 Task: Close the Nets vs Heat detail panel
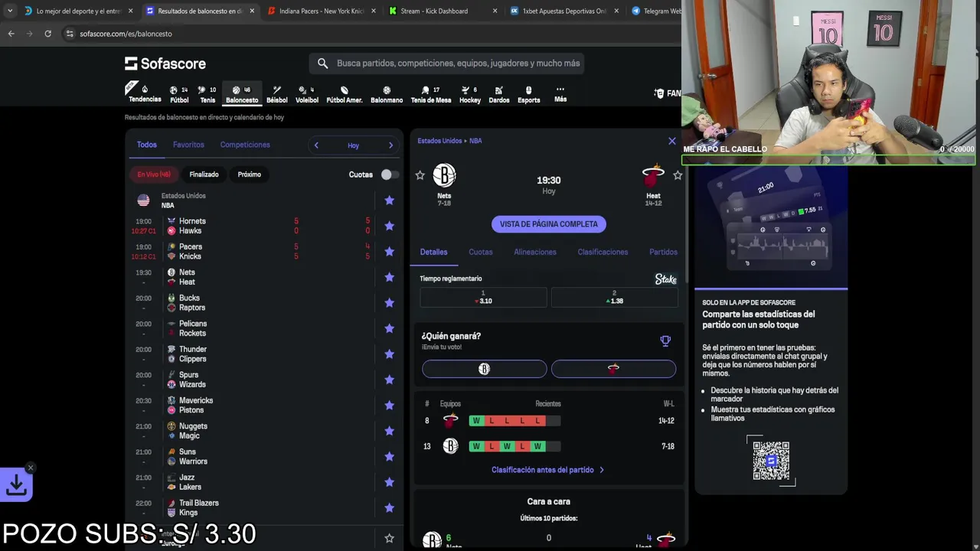point(672,141)
